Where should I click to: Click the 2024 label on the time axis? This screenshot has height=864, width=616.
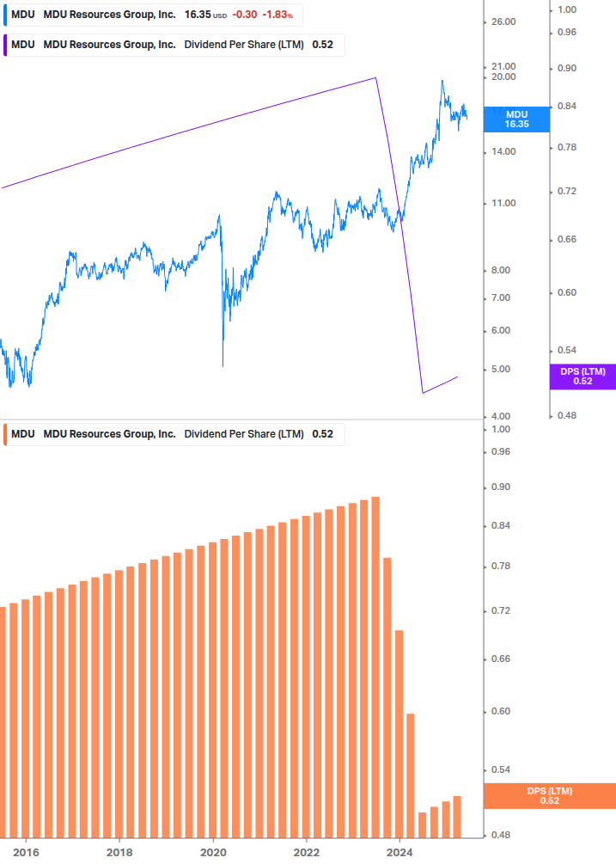tap(399, 853)
